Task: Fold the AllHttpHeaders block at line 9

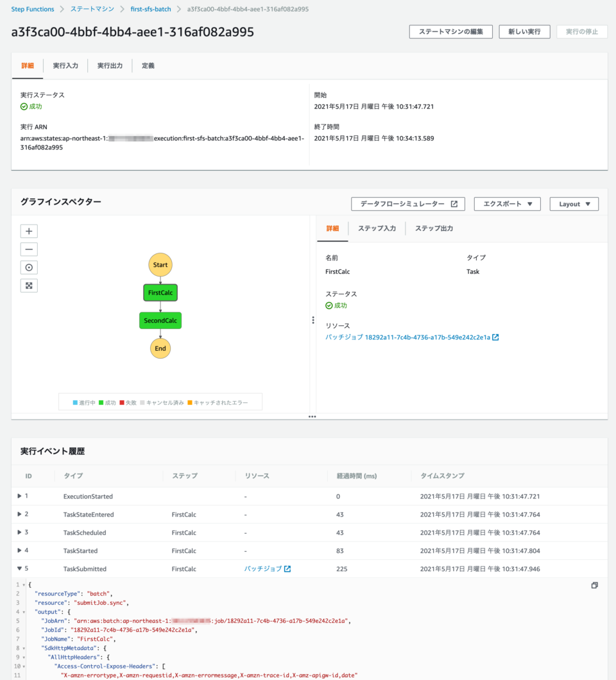Action: (24, 658)
